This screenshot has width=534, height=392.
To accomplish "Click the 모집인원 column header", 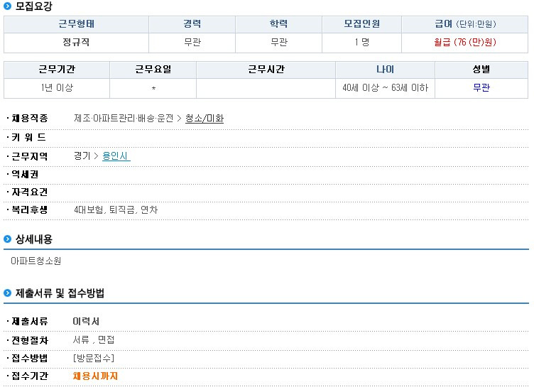I will (361, 23).
